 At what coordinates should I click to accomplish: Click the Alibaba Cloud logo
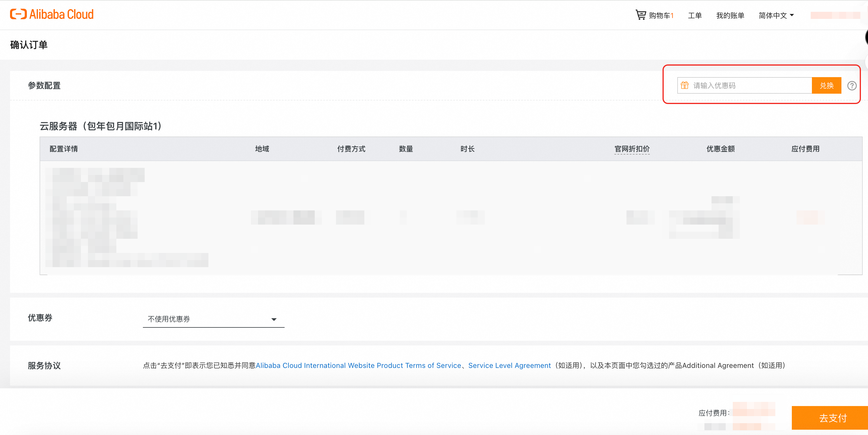pyautogui.click(x=52, y=14)
